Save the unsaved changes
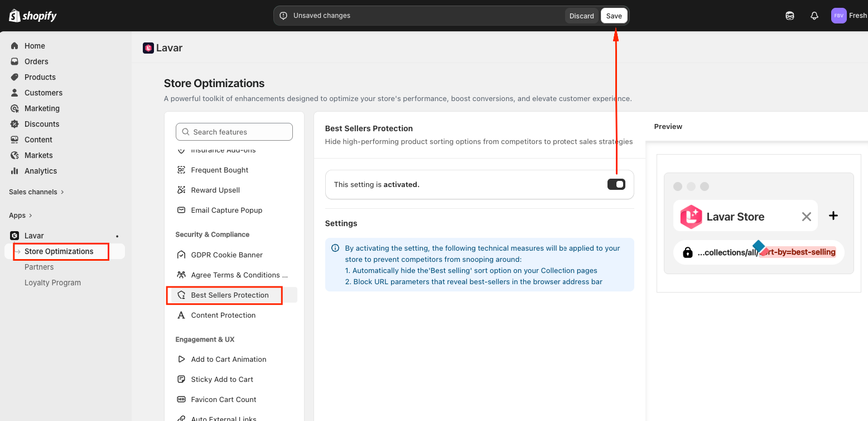Image resolution: width=868 pixels, height=421 pixels. (x=614, y=16)
